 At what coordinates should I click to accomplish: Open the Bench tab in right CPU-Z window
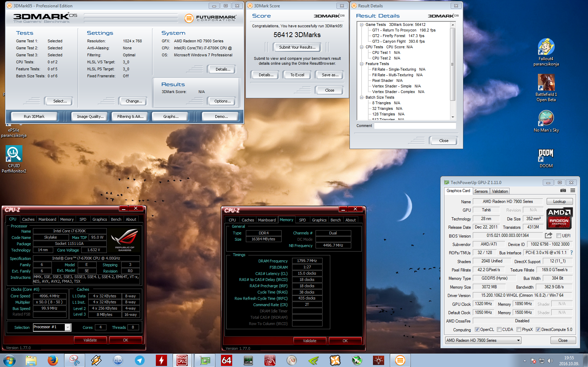pyautogui.click(x=335, y=220)
